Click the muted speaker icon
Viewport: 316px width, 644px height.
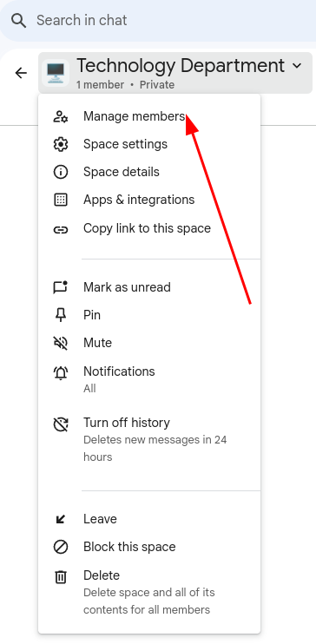(61, 343)
